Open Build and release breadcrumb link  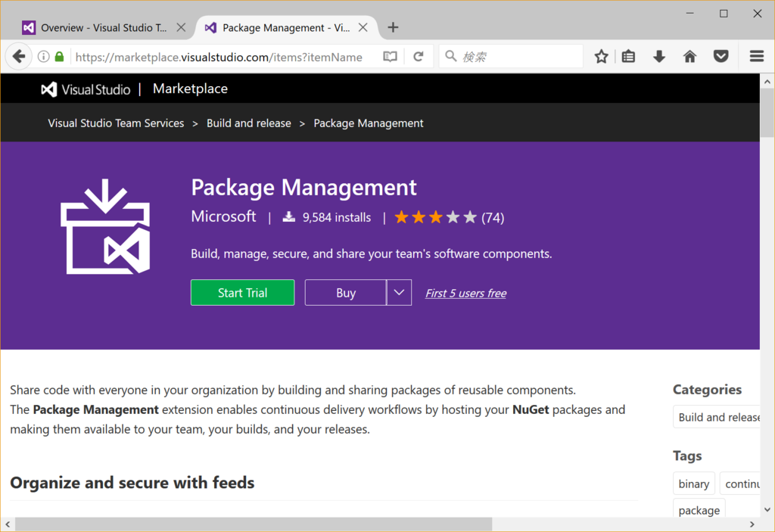click(248, 123)
